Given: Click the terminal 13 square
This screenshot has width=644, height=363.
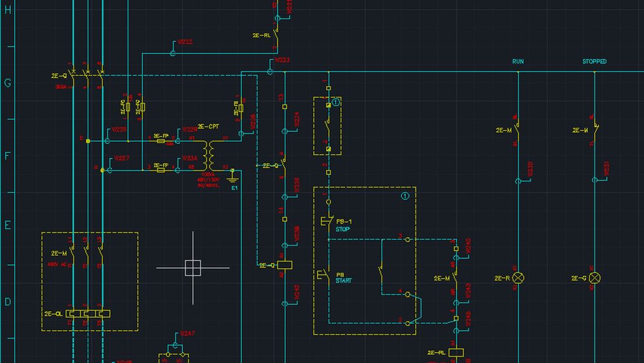Looking at the screenshot, I should pyautogui.click(x=285, y=106).
